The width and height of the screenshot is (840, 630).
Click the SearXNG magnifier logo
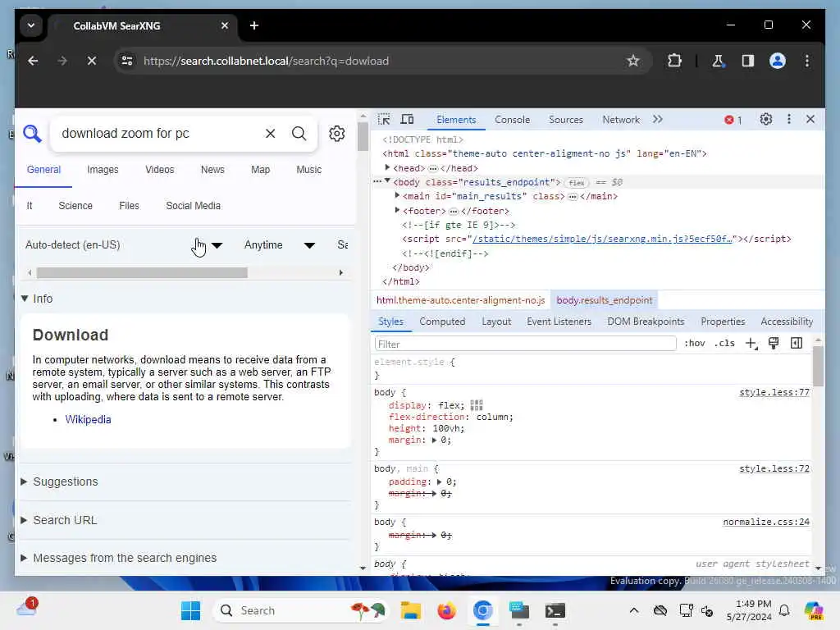coord(32,134)
